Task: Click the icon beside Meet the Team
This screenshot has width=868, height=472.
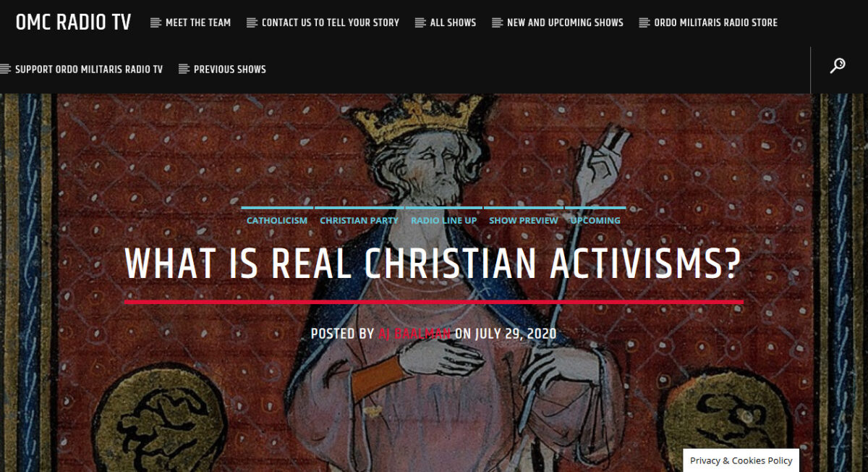Action: coord(156,23)
